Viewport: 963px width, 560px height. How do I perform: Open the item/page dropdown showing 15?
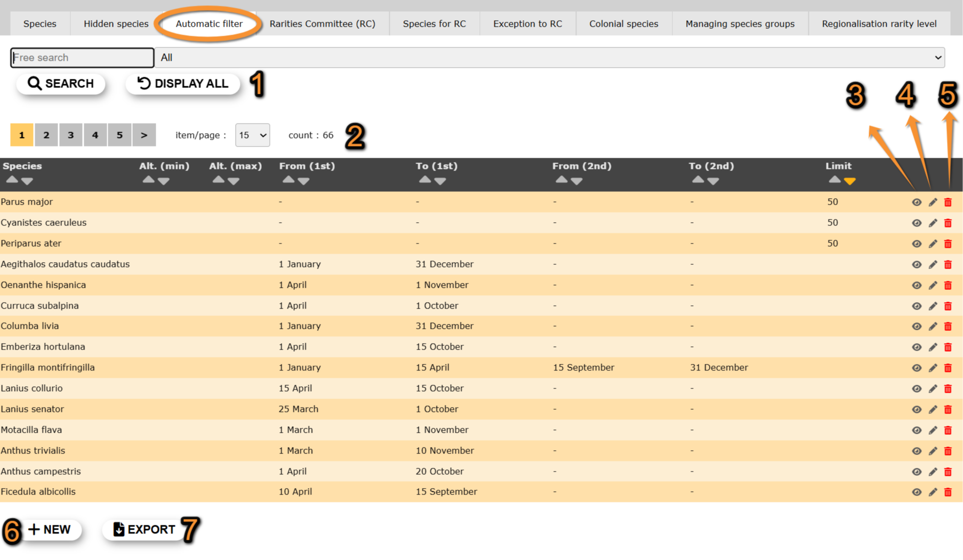point(252,135)
